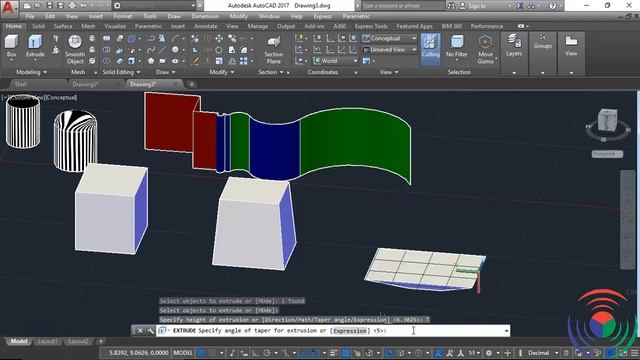
Task: Switch to the Visualize ribbon tab
Action: click(115, 26)
